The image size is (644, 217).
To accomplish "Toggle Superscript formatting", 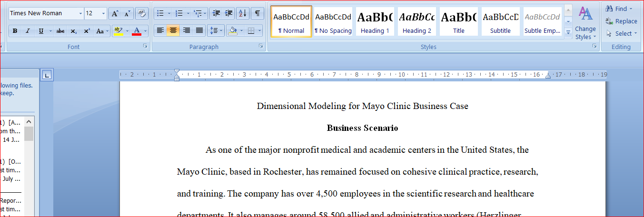I will point(87,31).
